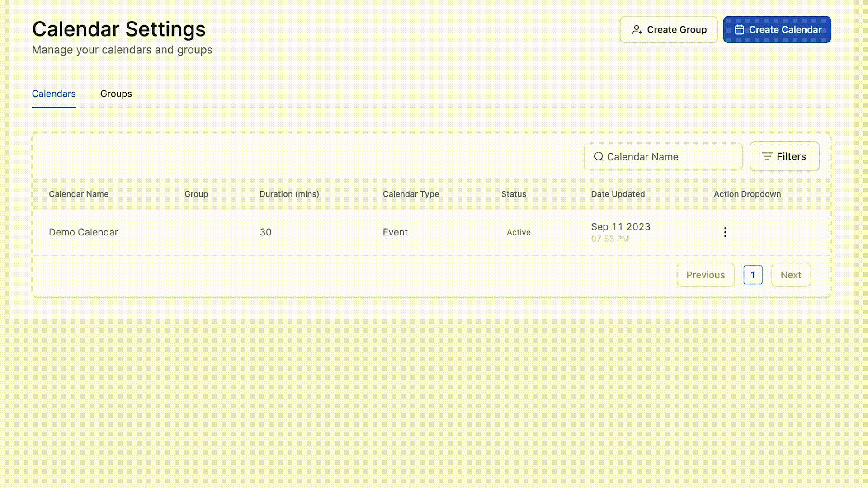Go to the Previous page

pyautogui.click(x=705, y=275)
